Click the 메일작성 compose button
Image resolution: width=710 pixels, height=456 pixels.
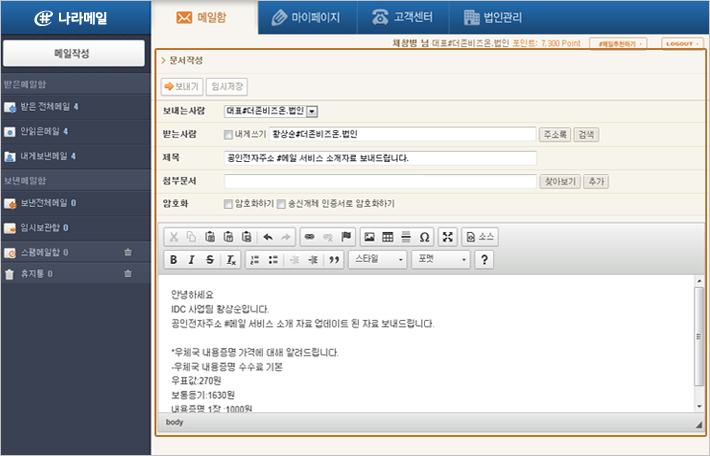click(x=74, y=53)
